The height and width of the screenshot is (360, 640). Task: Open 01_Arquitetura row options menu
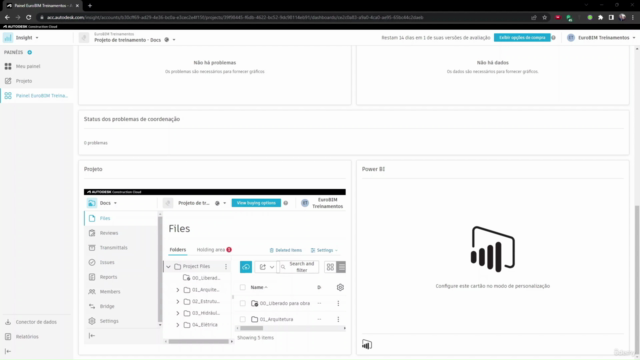338,319
